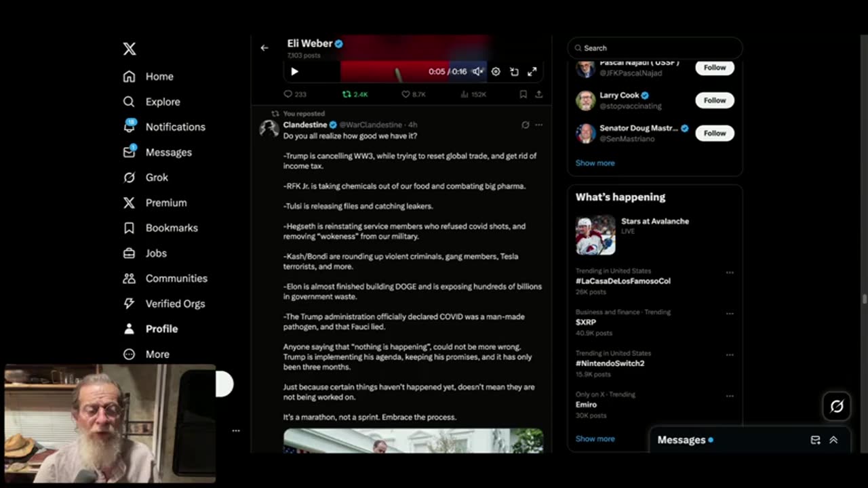The image size is (868, 488).
Task: Open Senator Doug Mastriano's profile
Action: click(639, 128)
